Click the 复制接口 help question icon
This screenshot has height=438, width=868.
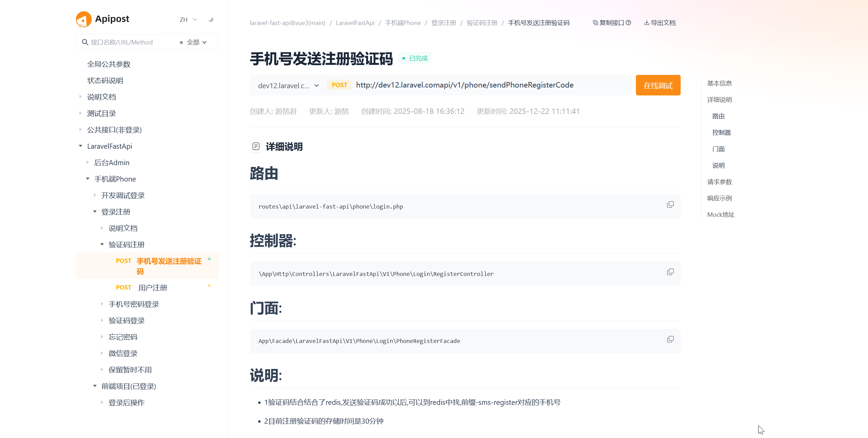pyautogui.click(x=628, y=23)
